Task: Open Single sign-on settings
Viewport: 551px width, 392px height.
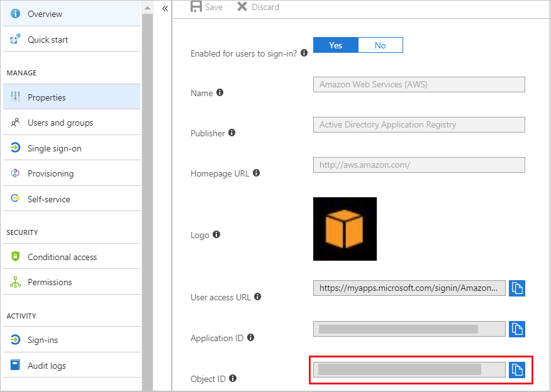Action: (x=54, y=148)
